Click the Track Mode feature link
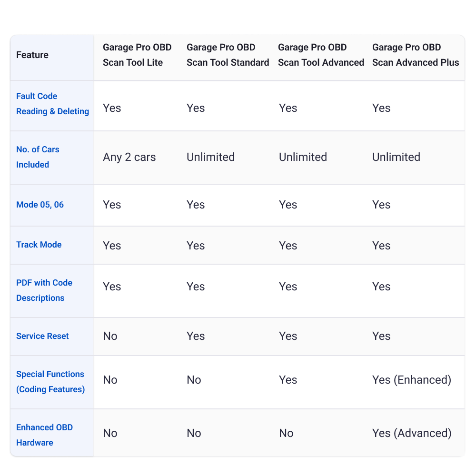Image resolution: width=476 pixels, height=476 pixels. point(39,245)
